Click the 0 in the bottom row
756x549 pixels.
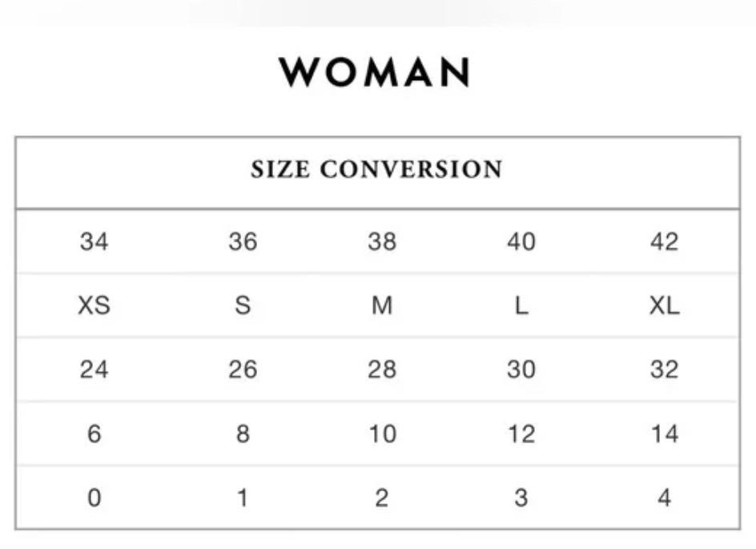coord(94,498)
